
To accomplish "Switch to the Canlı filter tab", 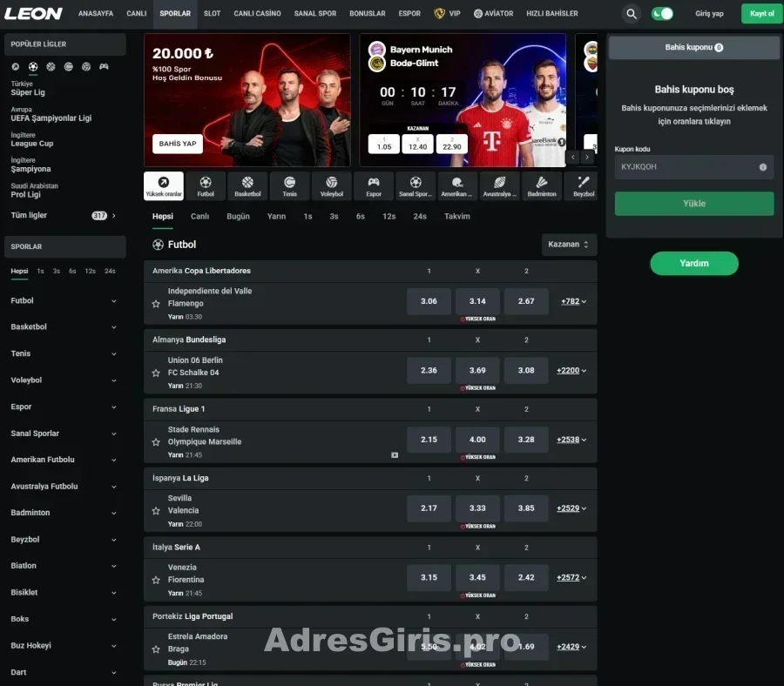I will click(x=199, y=217).
